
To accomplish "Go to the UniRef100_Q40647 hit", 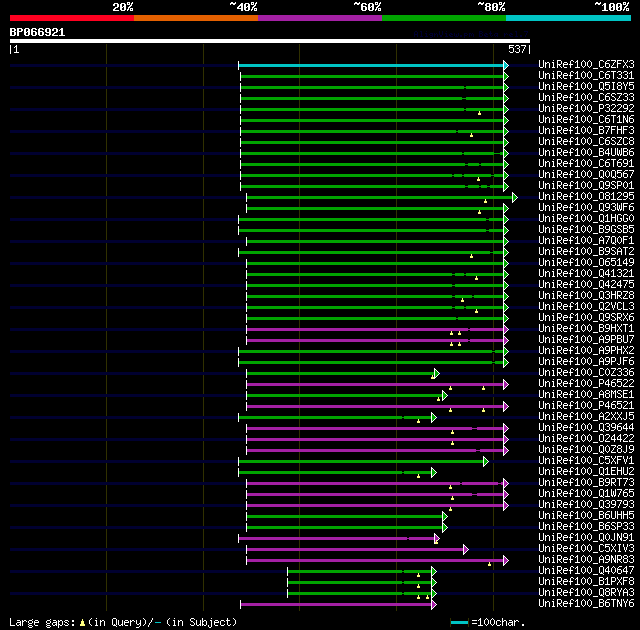I will [586, 571].
